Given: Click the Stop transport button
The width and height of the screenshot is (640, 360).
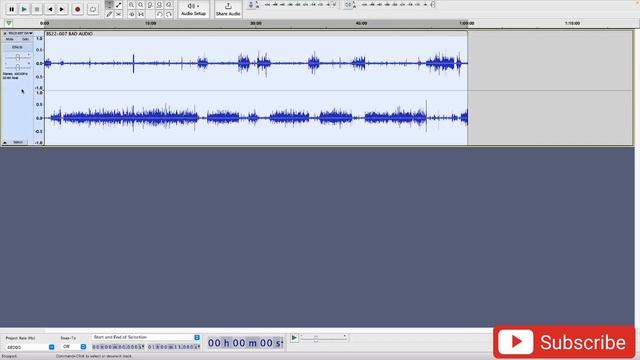Looking at the screenshot, I should point(37,9).
